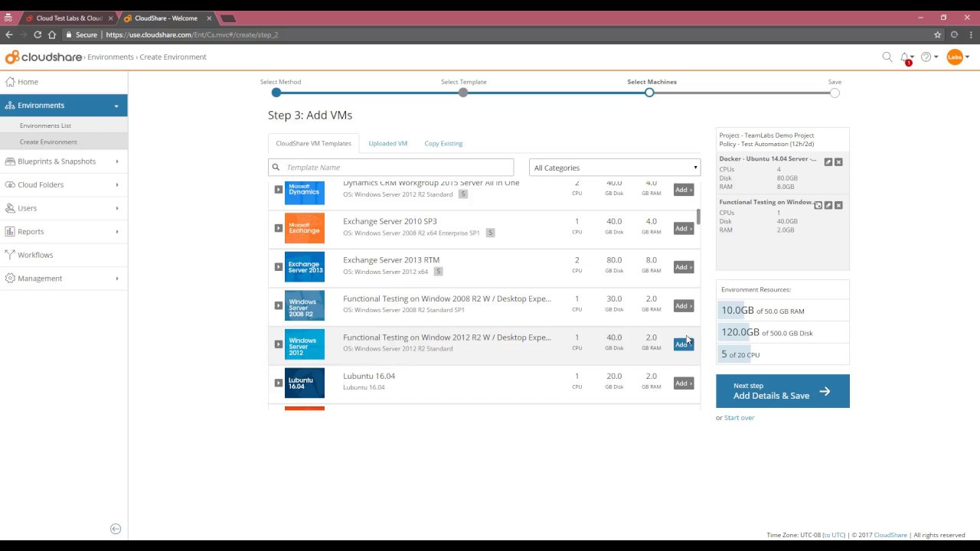
Task: Click the Exchange Server 2010 SP3 thumbnail
Action: point(305,228)
